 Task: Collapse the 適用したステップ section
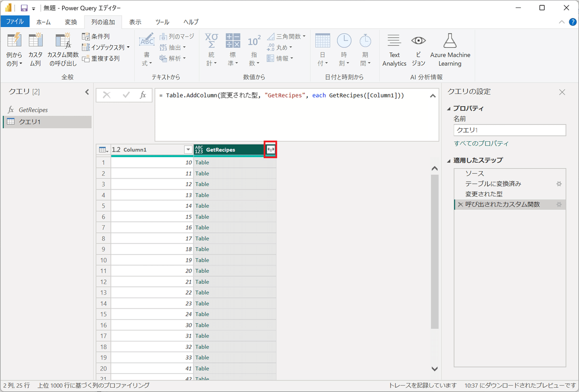click(450, 161)
